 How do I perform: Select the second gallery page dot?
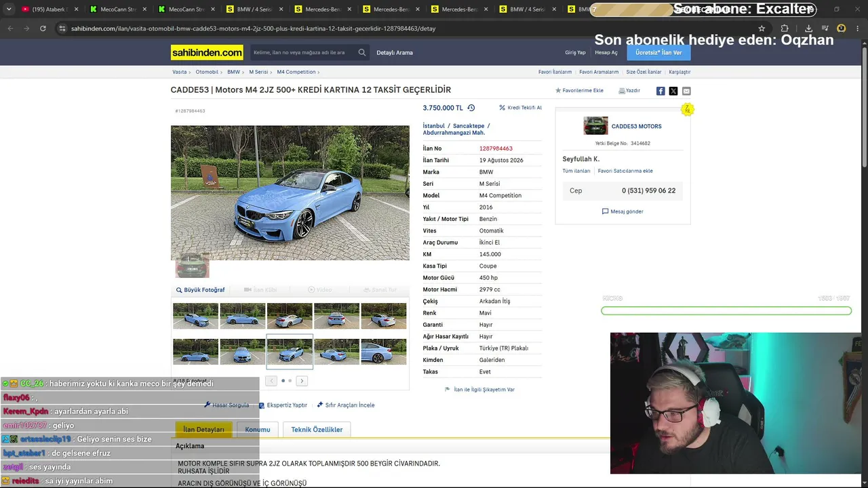tap(290, 381)
